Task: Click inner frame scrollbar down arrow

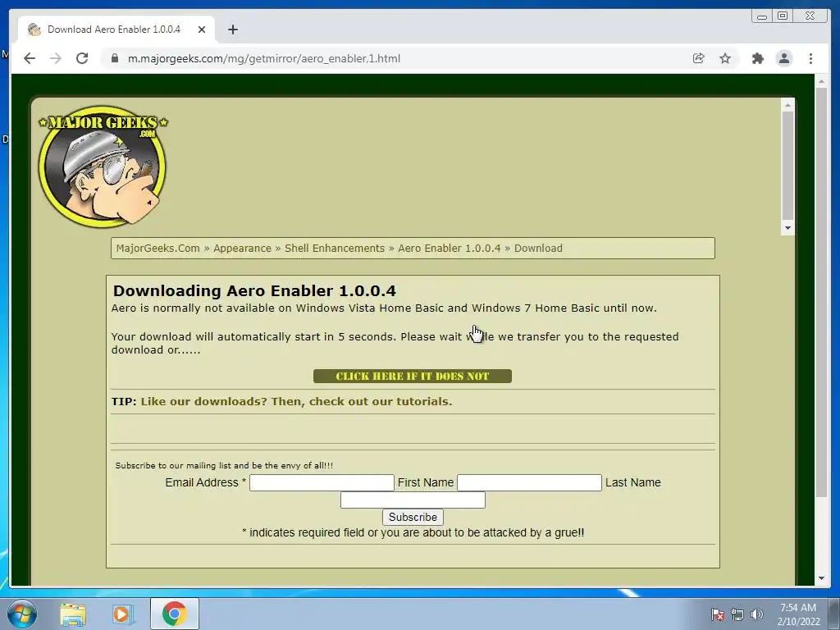Action: point(787,228)
